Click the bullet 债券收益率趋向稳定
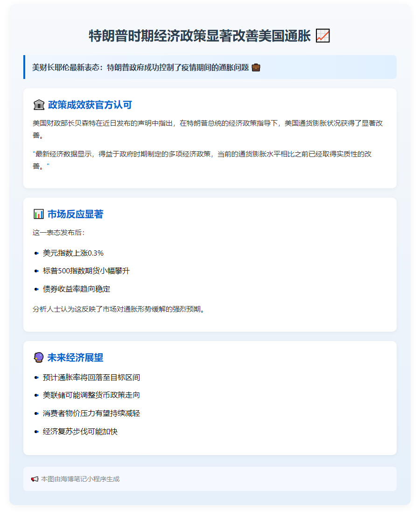This screenshot has width=420, height=520. (x=77, y=289)
